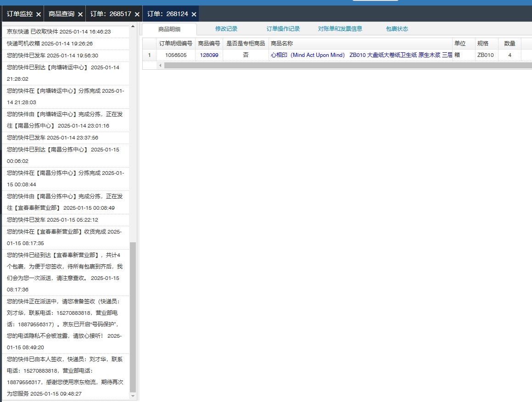This screenshot has height=402, width=532.
Task: Open product number link 128099
Action: click(x=209, y=55)
